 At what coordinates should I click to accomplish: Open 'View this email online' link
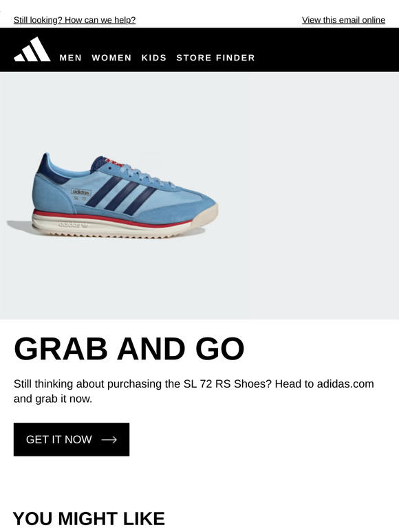click(x=344, y=21)
